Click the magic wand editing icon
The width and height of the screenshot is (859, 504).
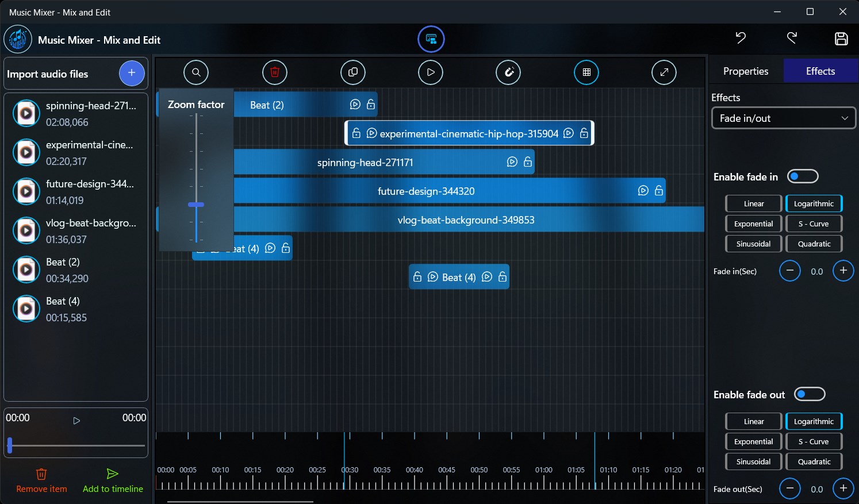click(508, 72)
